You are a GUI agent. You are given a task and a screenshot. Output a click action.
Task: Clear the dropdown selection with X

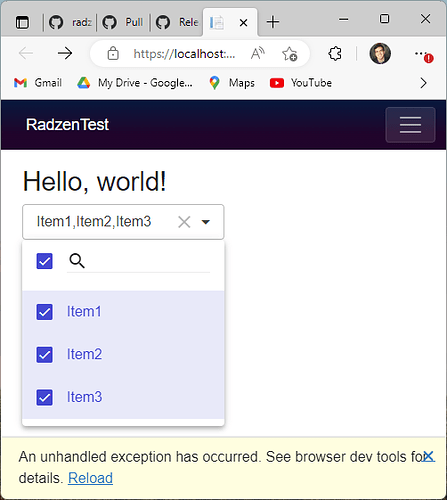184,222
